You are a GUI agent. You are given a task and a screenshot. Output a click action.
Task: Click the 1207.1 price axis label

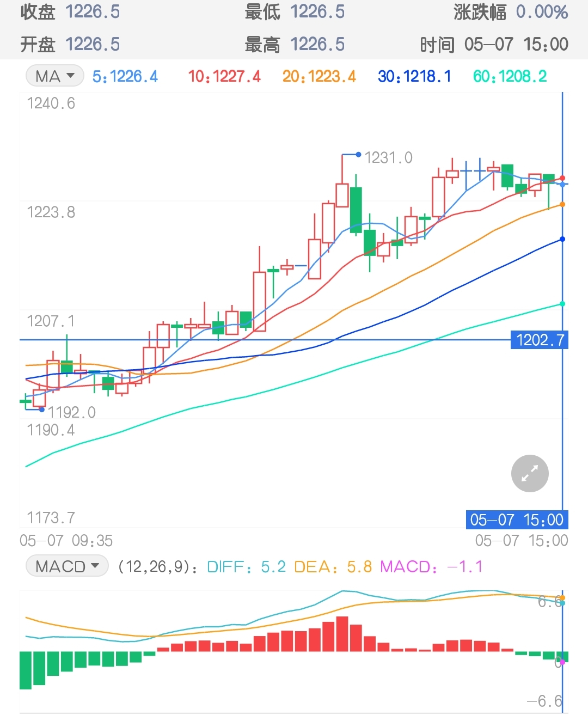51,321
